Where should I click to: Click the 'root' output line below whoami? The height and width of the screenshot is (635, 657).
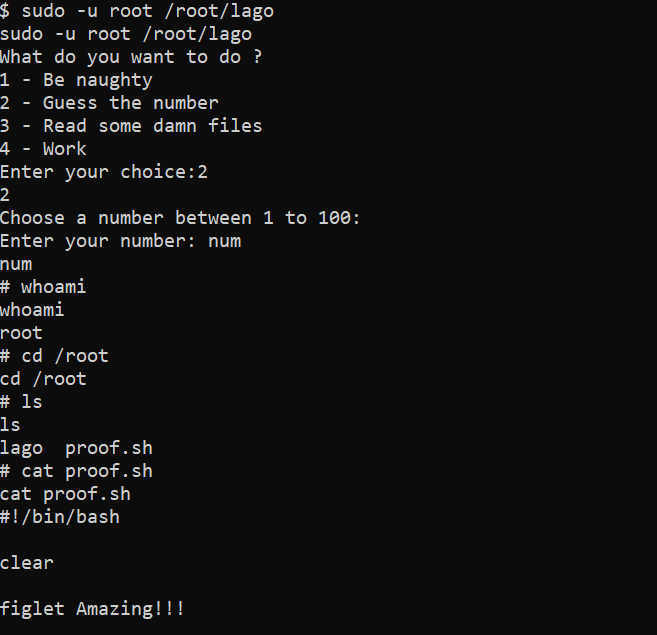[21, 333]
